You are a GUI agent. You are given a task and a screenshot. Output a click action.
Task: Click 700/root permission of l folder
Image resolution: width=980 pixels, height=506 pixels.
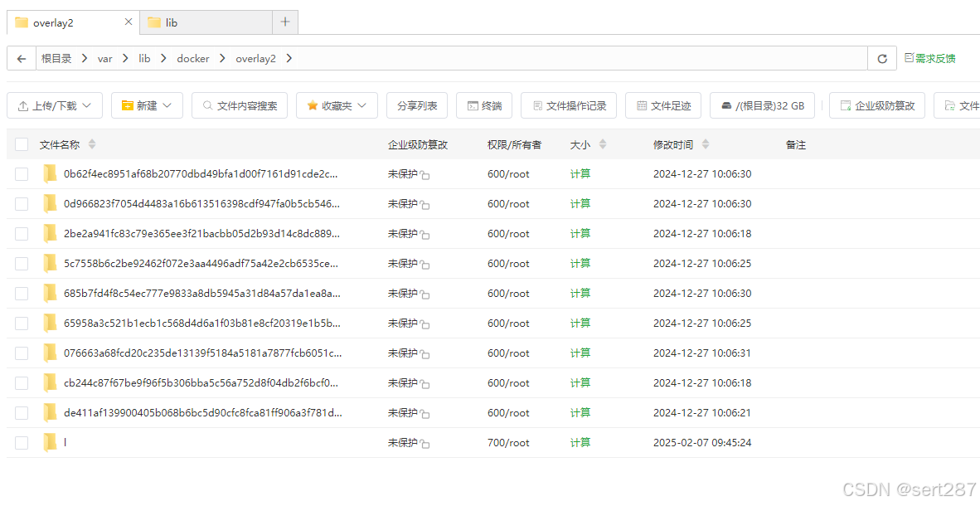[x=508, y=443]
